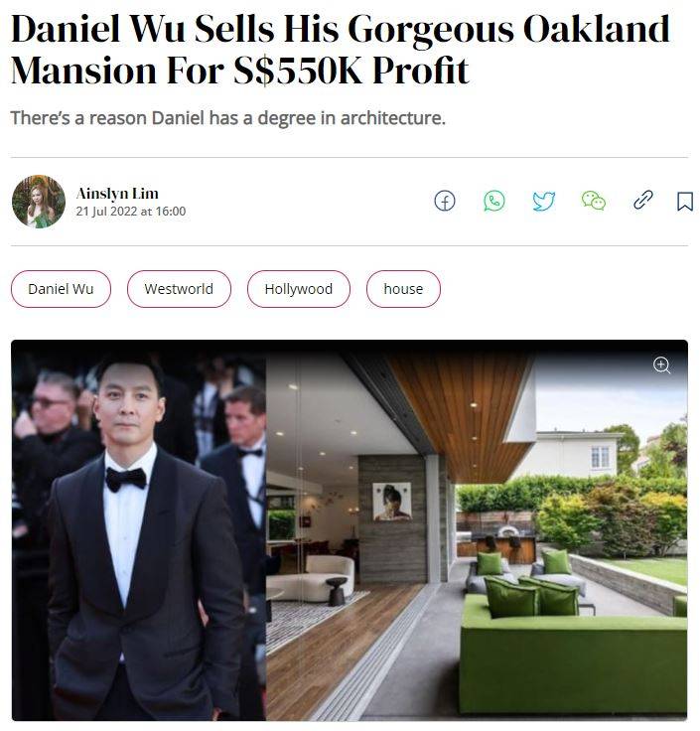Browse the Hollywood tag

click(x=299, y=289)
